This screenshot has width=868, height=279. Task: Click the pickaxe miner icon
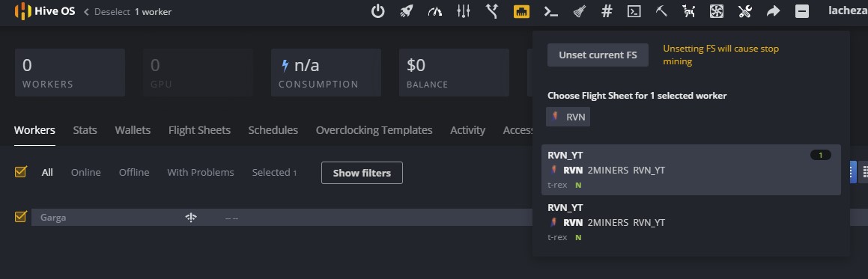(x=661, y=11)
